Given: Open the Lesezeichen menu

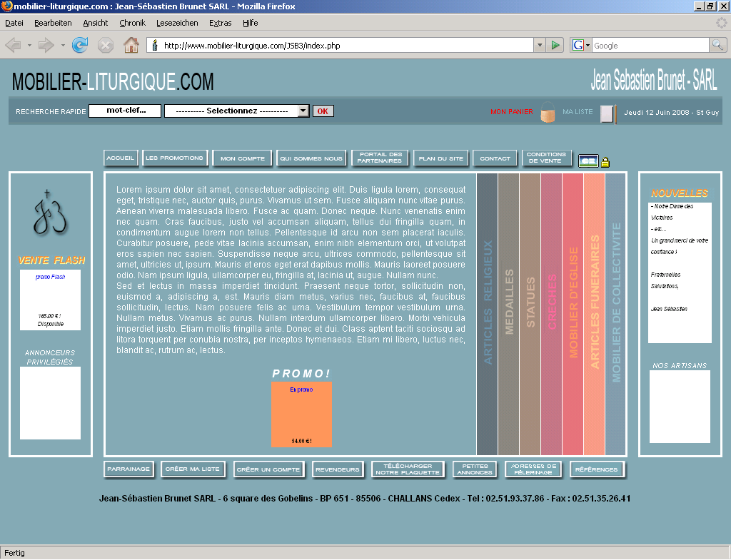Looking at the screenshot, I should tap(177, 23).
